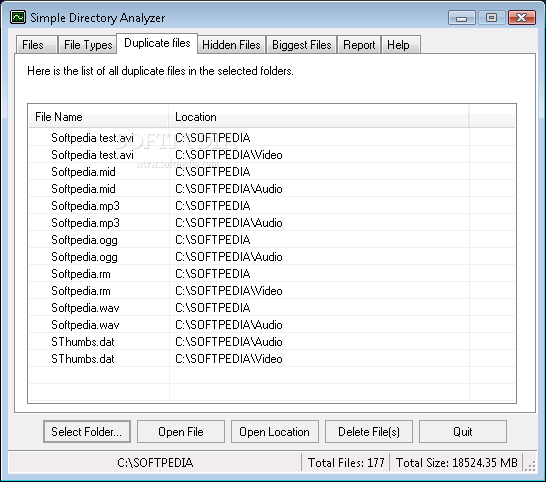Image resolution: width=546 pixels, height=482 pixels.
Task: Select Softpedia.ogg located in C:\SOFTPEDIA
Action: (272, 240)
